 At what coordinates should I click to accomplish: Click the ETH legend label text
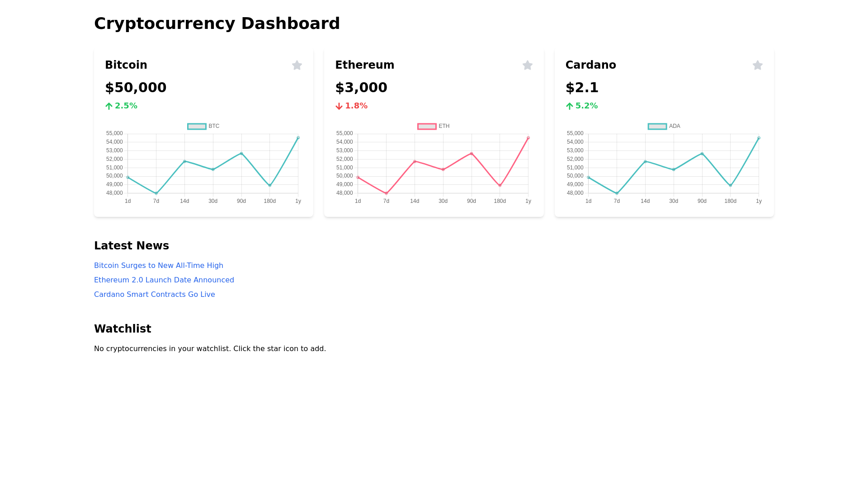point(444,127)
